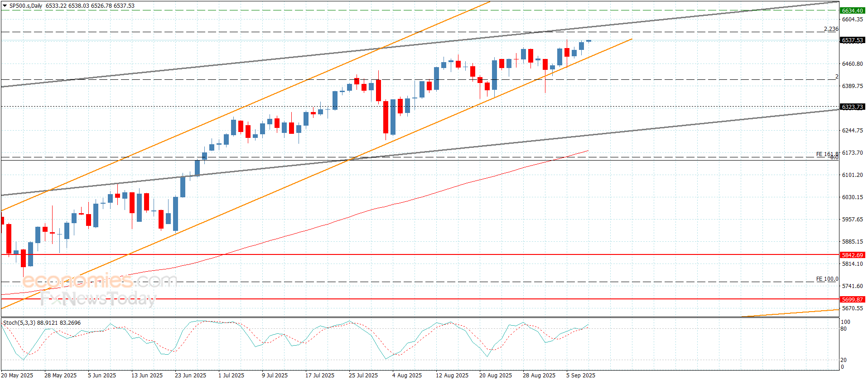Screen dimensions: 868x381
Task: Click the 6389.75 price axis value
Action: (x=852, y=86)
